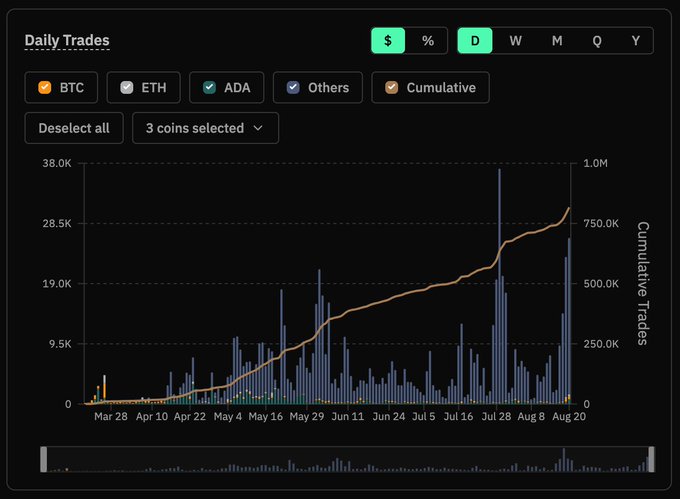This screenshot has width=680, height=499.
Task: Click the Jun 11 x-axis label
Action: (348, 417)
